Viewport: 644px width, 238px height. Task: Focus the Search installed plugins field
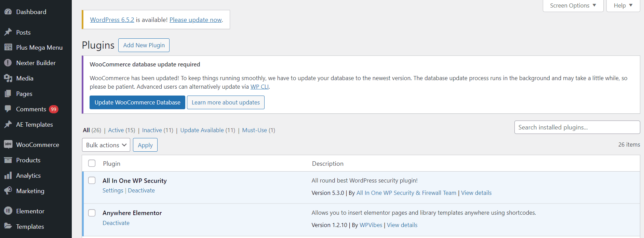pos(577,127)
